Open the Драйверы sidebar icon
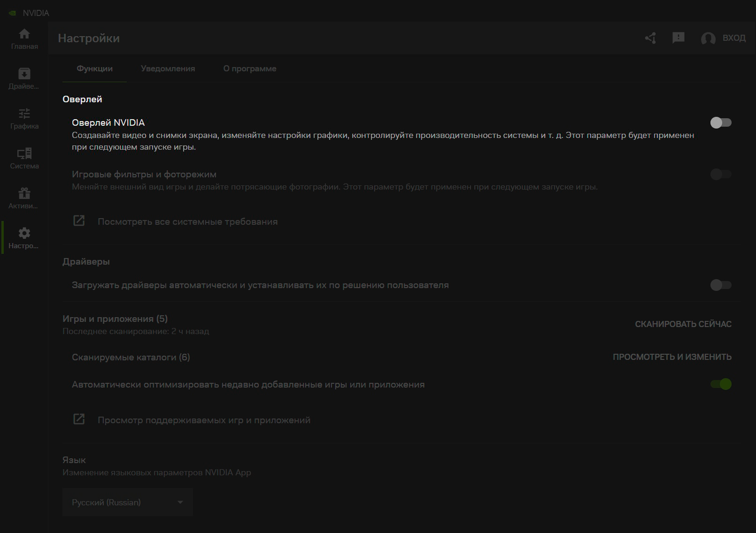Image resolution: width=756 pixels, height=533 pixels. click(x=24, y=74)
